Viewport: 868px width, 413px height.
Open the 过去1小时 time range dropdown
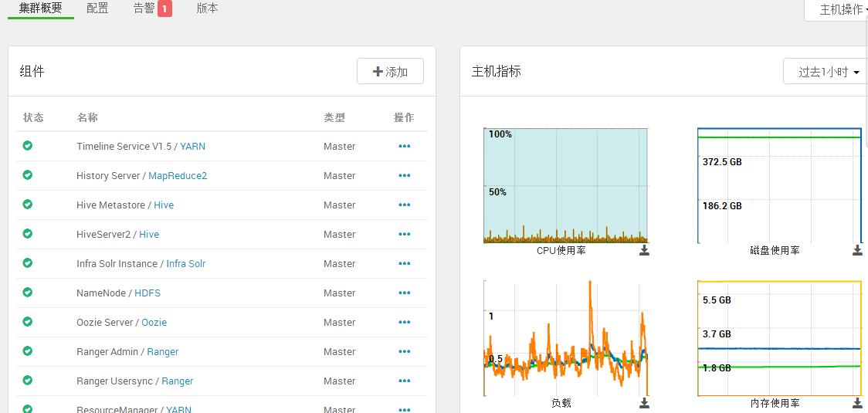(x=826, y=72)
